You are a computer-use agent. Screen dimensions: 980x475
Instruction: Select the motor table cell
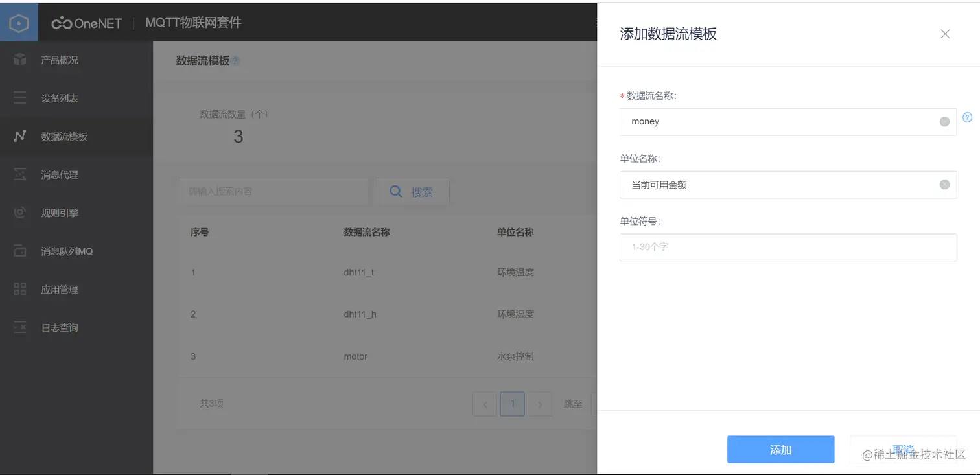pos(355,356)
